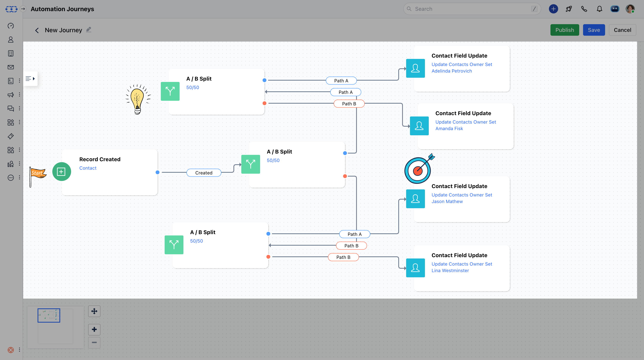Zoom in the canvas with plus button

[x=94, y=329]
